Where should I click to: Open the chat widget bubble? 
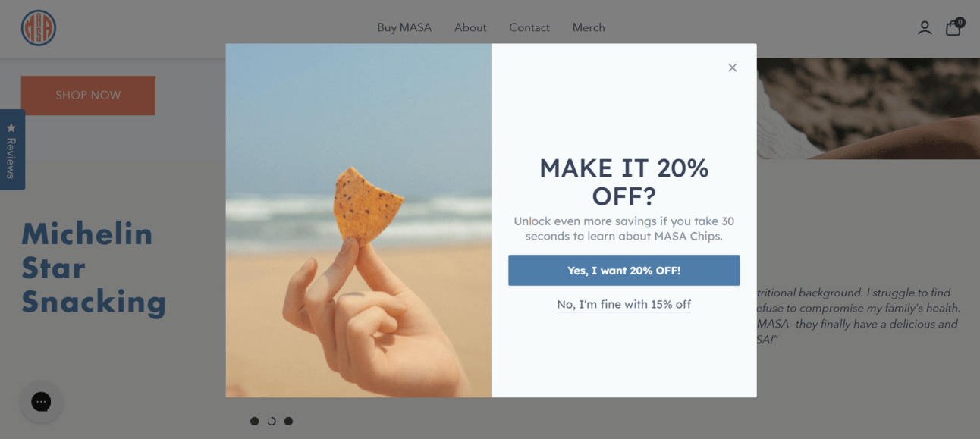[41, 401]
